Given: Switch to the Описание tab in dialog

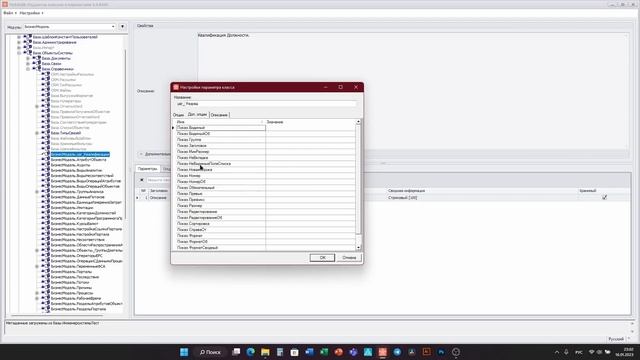Looking at the screenshot, I should (x=219, y=115).
